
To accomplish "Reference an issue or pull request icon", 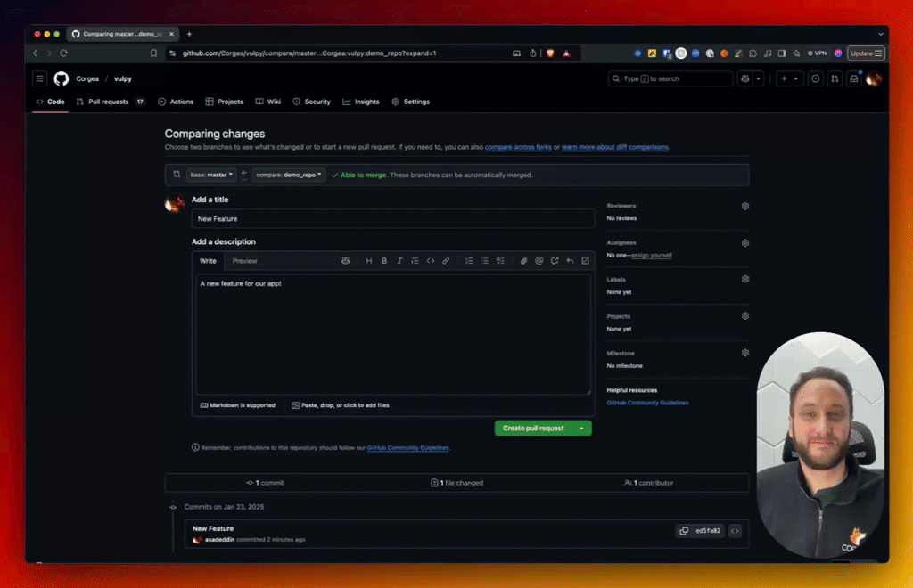I will (555, 261).
